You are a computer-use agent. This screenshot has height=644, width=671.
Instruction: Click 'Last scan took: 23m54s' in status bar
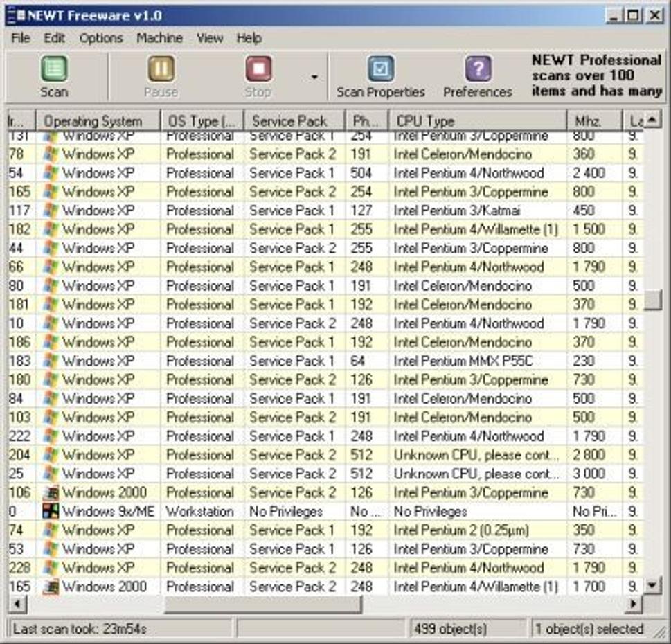[80, 629]
